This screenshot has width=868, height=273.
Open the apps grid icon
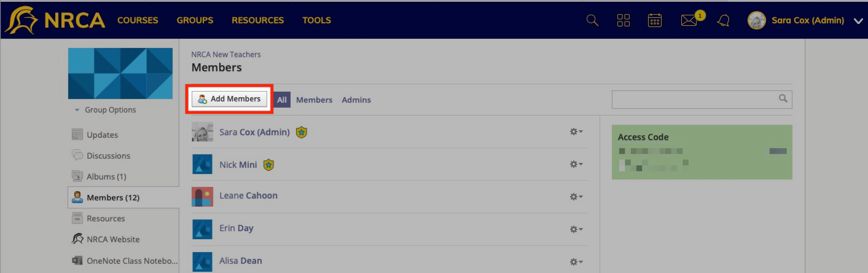pyautogui.click(x=624, y=20)
